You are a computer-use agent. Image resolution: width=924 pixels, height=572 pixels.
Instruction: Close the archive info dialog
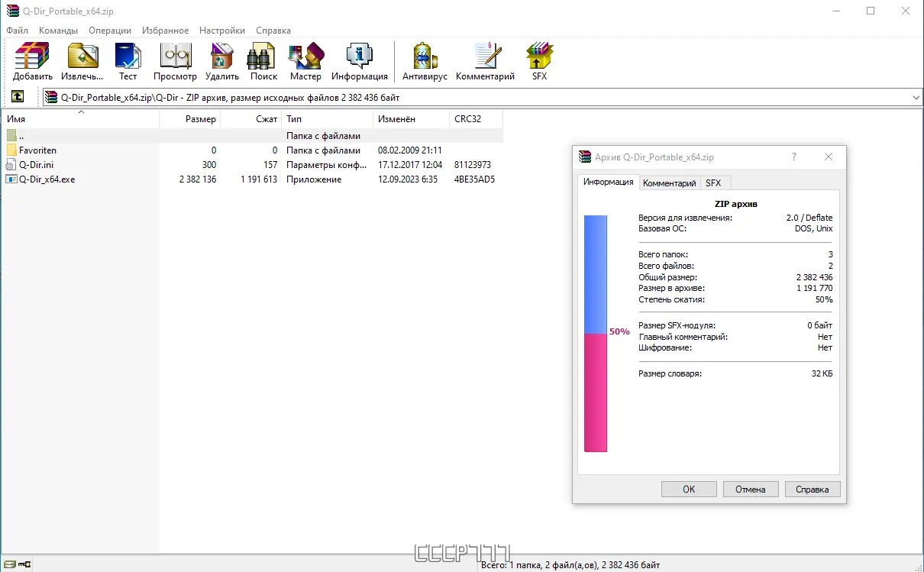point(829,157)
